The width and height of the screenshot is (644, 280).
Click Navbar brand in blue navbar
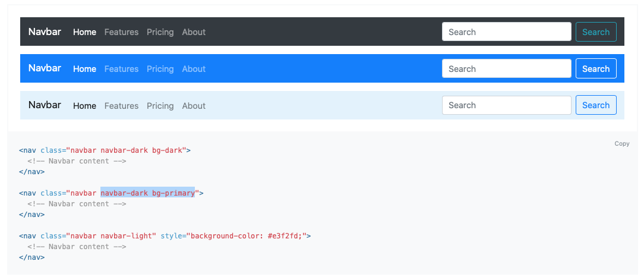click(x=45, y=68)
